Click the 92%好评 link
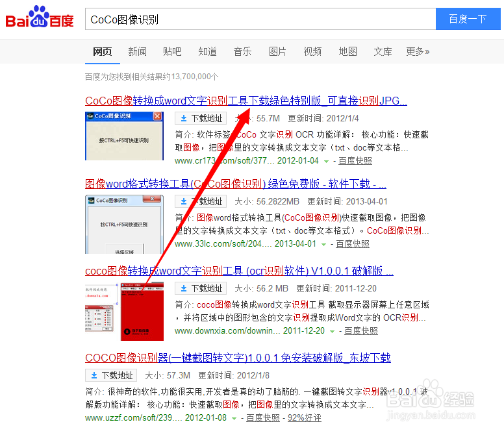 coord(305,418)
